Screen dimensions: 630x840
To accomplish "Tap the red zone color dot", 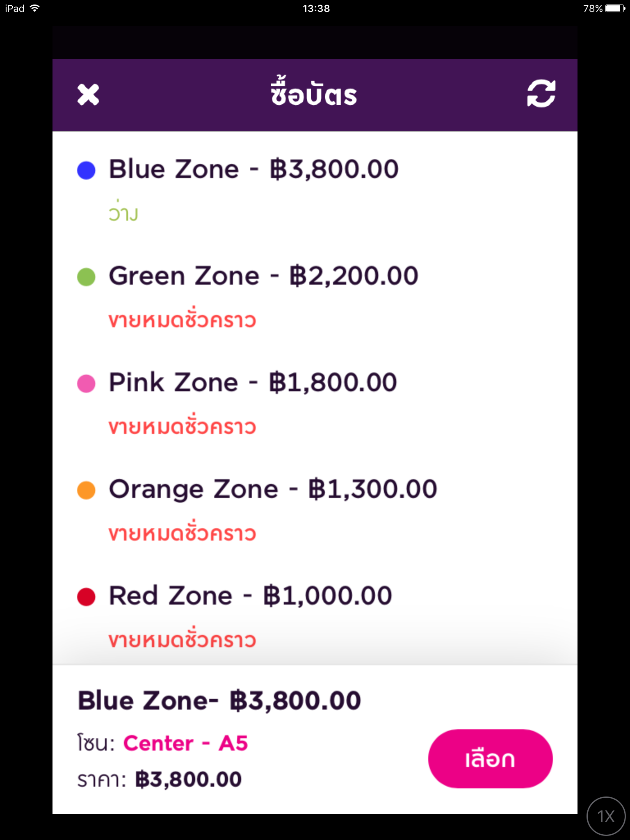I will coord(86,596).
